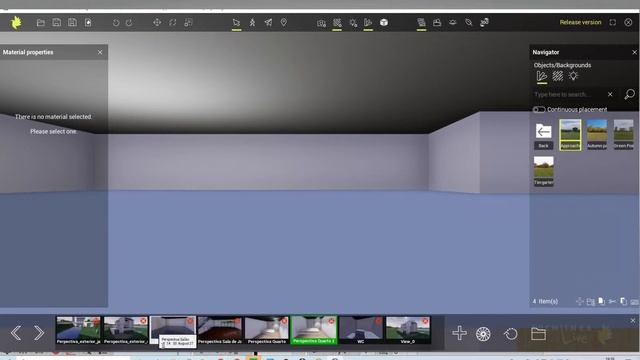
Task: Click the toolbar icon right of Navigator icon
Action: point(437,22)
